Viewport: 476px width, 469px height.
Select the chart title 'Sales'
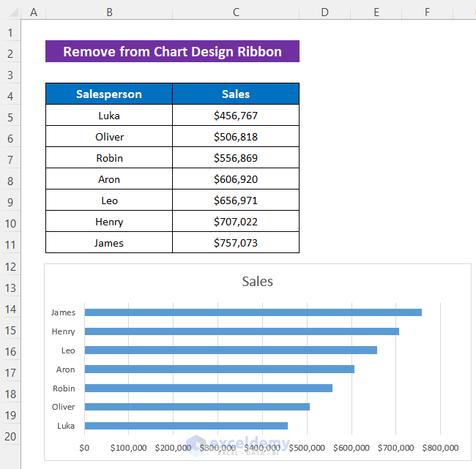[x=257, y=282]
